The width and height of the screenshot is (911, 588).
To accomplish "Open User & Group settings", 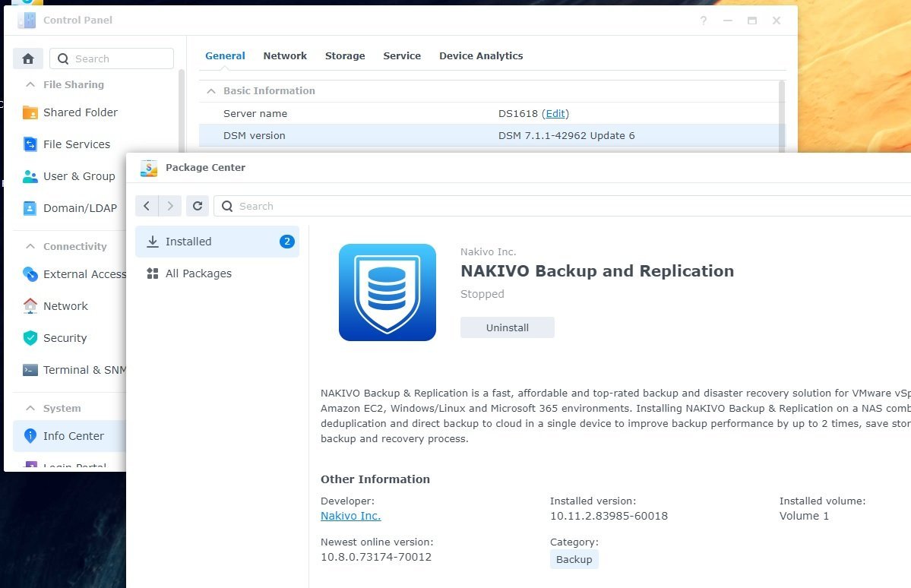I will click(x=77, y=175).
